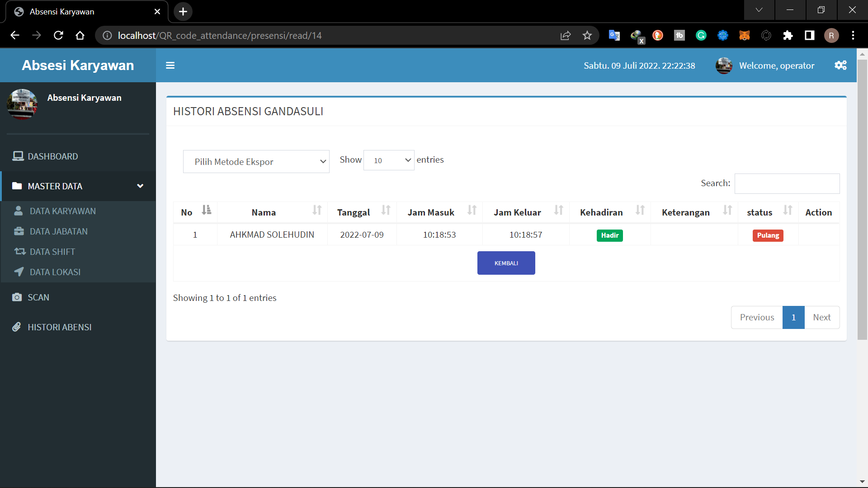868x488 pixels.
Task: Go to Next page
Action: coord(822,317)
